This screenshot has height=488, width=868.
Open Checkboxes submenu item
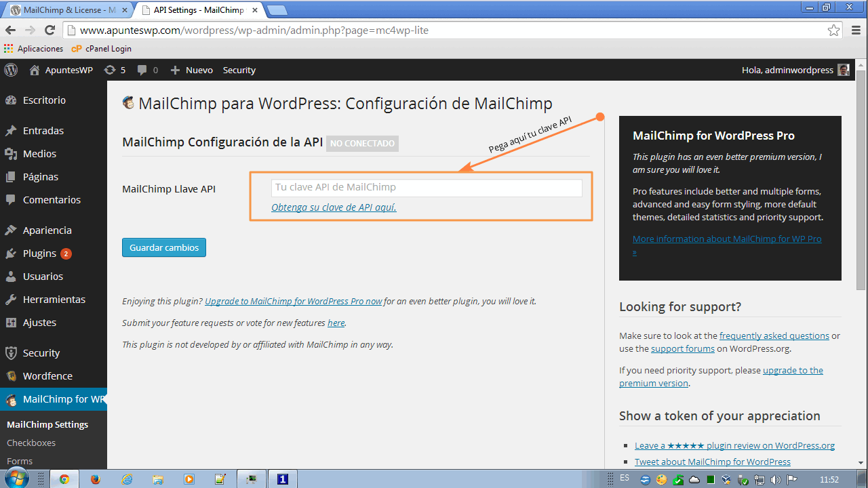point(31,443)
